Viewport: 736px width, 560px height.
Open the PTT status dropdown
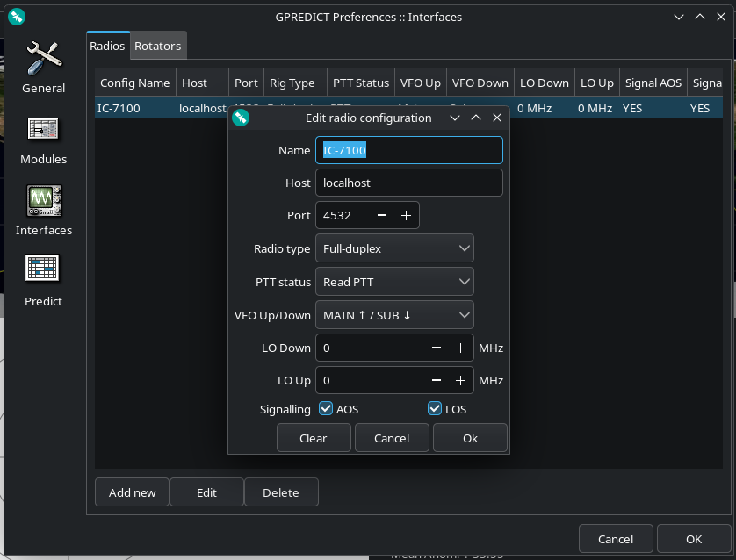[x=394, y=282]
